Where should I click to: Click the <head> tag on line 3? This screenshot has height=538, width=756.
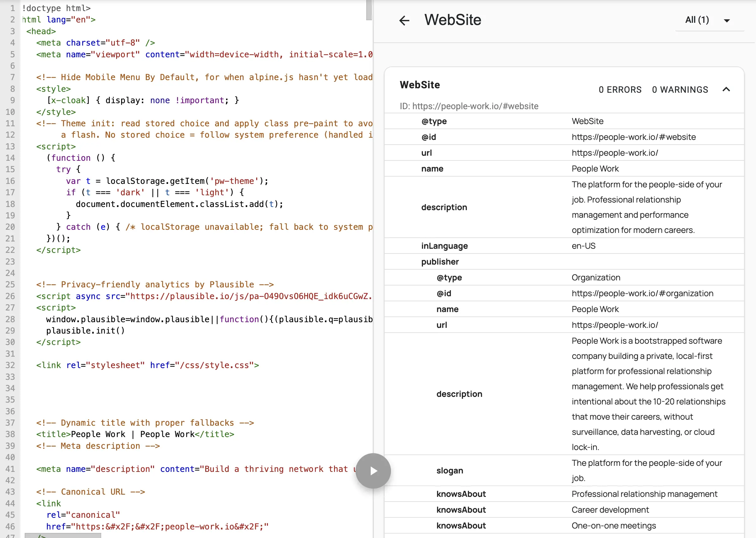coord(41,31)
